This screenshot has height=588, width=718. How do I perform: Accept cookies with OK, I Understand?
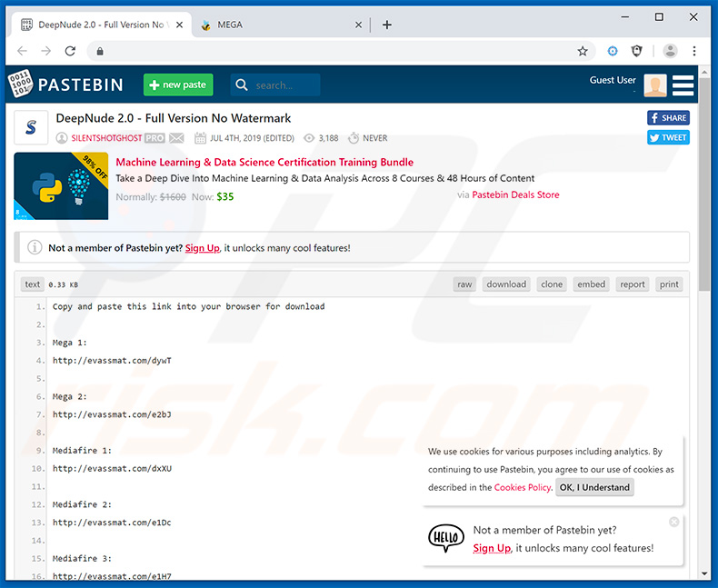click(x=594, y=487)
